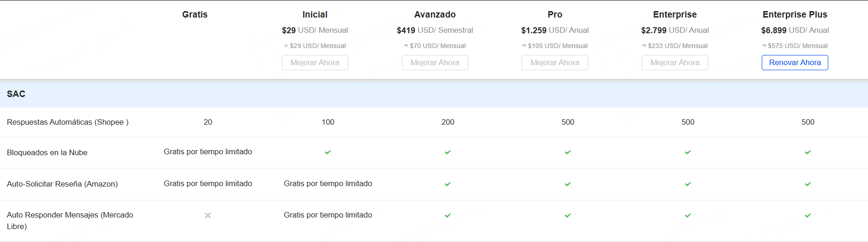This screenshot has height=242, width=868.
Task: Click Enterprise checkmark for Auto-Solicitar Reseña
Action: (x=688, y=184)
